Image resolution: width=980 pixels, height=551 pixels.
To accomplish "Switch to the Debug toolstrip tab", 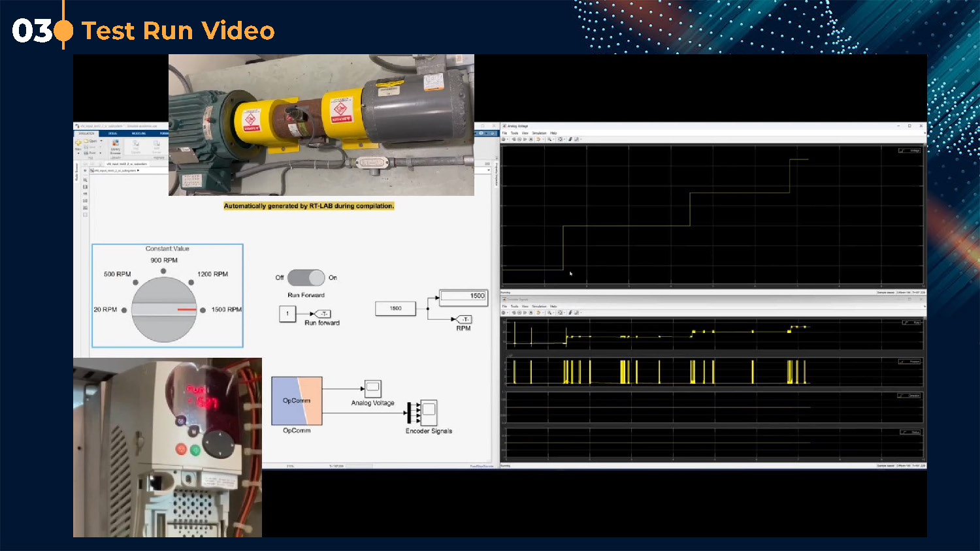I will [x=113, y=133].
